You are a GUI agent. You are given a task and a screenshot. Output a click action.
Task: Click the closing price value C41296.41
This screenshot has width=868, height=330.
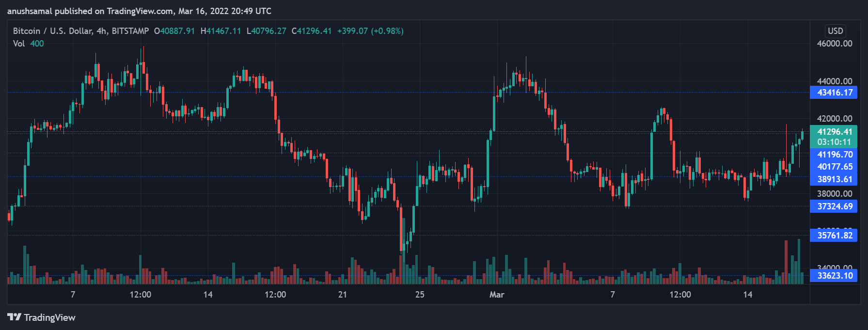(312, 31)
